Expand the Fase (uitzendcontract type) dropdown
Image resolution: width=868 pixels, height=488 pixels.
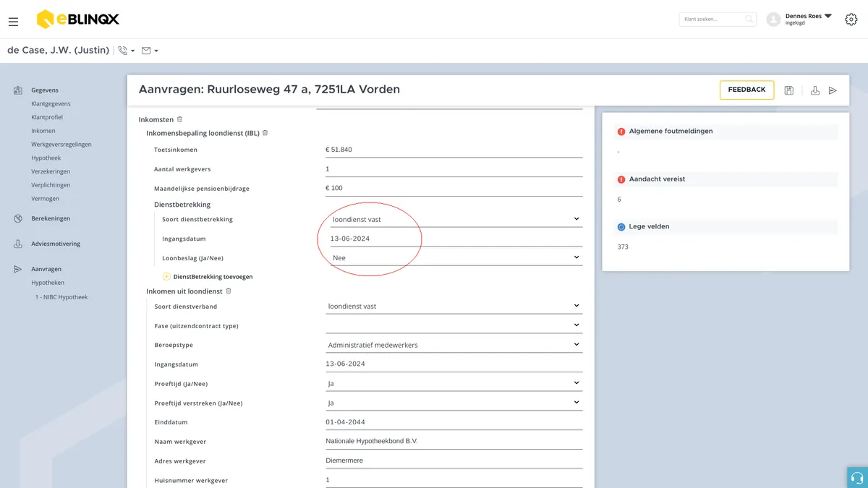[454, 325]
